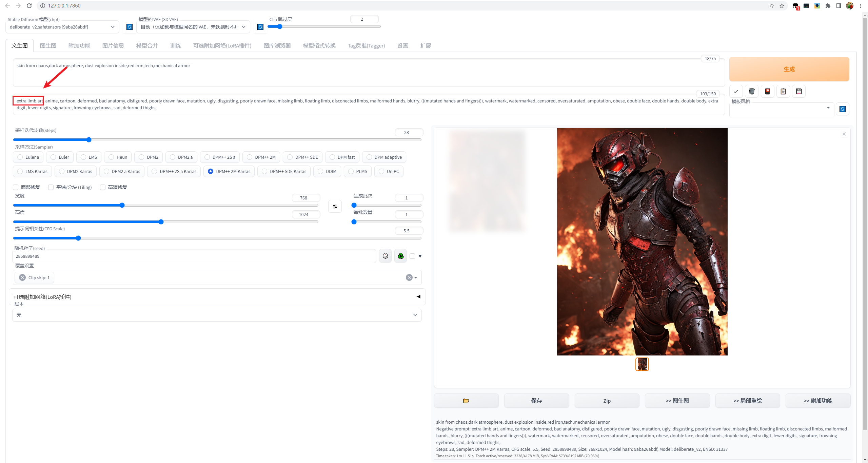Image resolution: width=868 pixels, height=463 pixels.
Task: Click the CFG Scale slider handle
Action: (78, 238)
